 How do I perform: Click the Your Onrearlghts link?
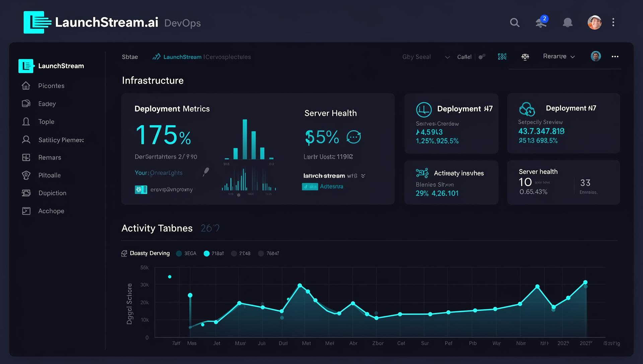pos(158,173)
